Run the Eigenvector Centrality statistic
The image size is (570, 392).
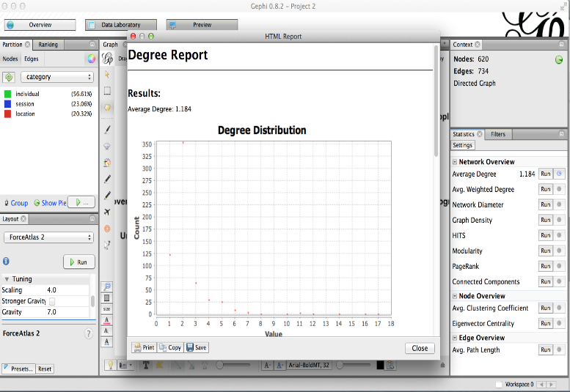[x=545, y=323]
